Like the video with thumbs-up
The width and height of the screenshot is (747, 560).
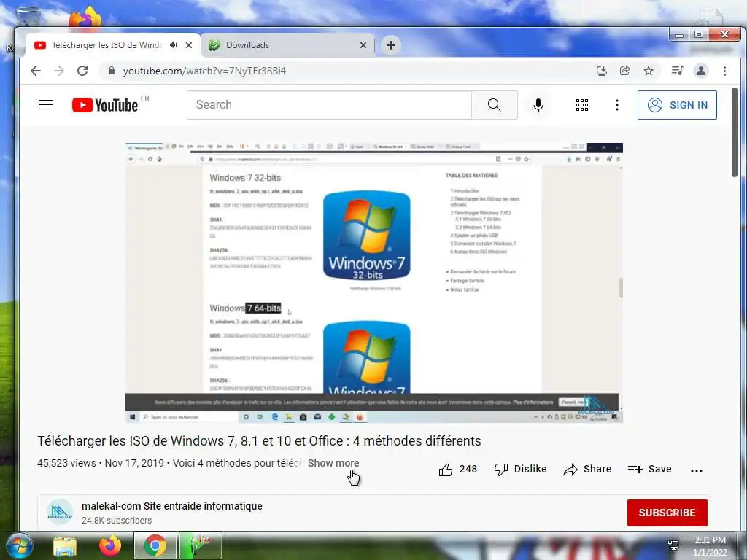(x=457, y=470)
